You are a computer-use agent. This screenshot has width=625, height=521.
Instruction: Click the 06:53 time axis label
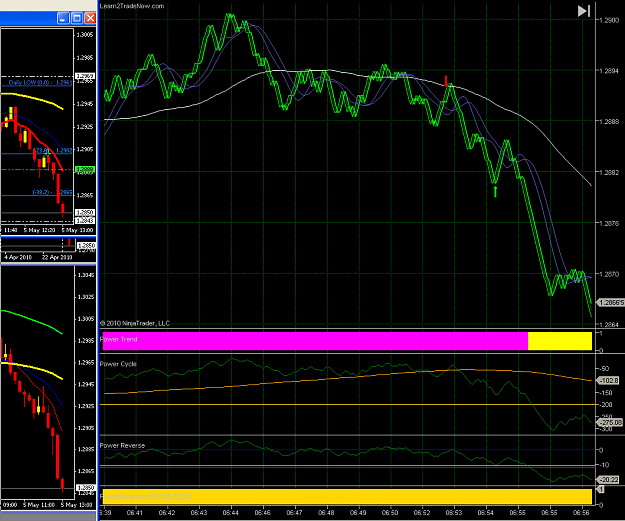[454, 513]
